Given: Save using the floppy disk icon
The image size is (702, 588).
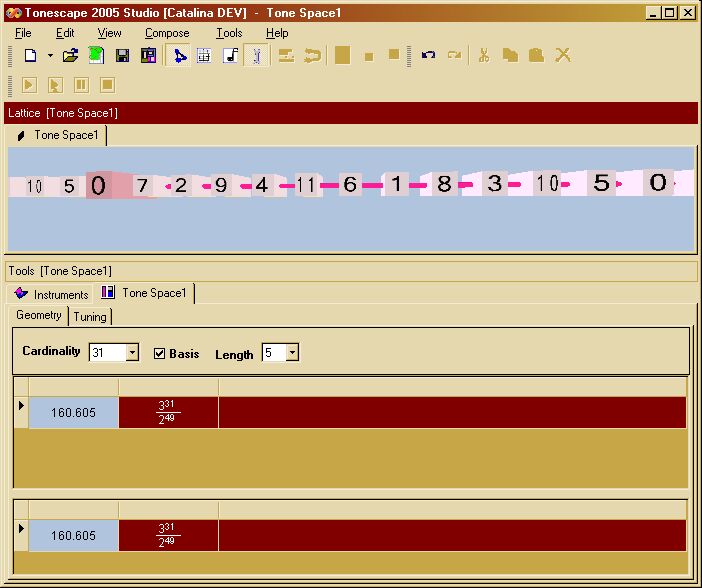Looking at the screenshot, I should click(x=122, y=56).
